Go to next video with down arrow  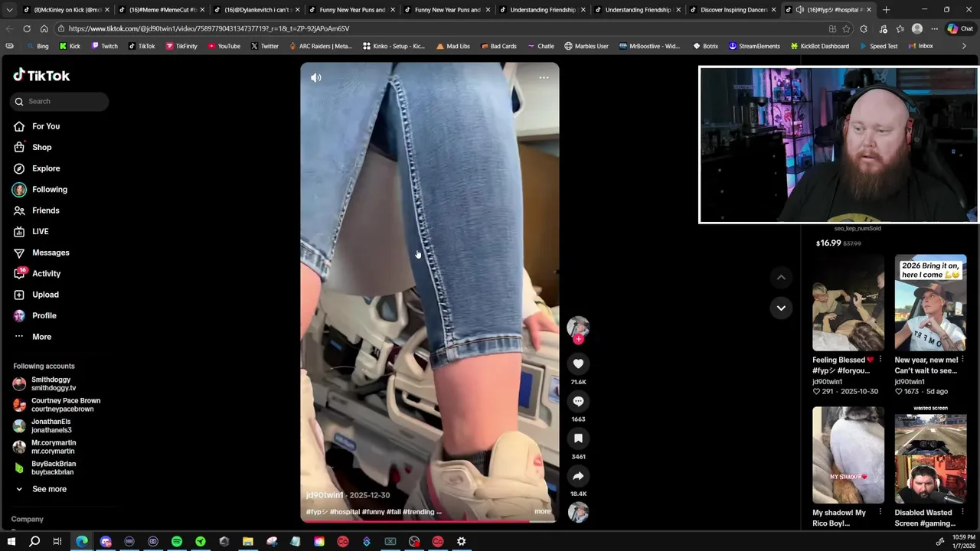tap(781, 308)
